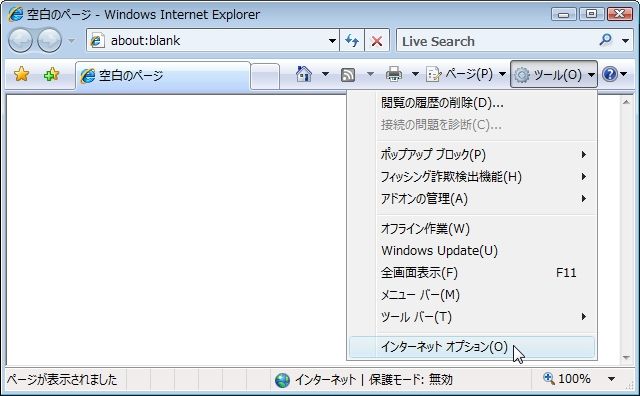Maximize the Internet Explorer window
This screenshot has width=640, height=396.
591,14
